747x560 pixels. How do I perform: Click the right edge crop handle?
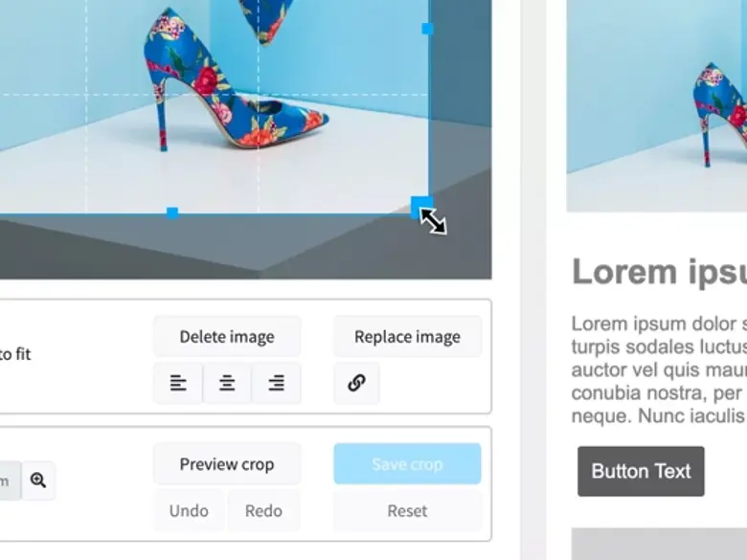point(427,29)
